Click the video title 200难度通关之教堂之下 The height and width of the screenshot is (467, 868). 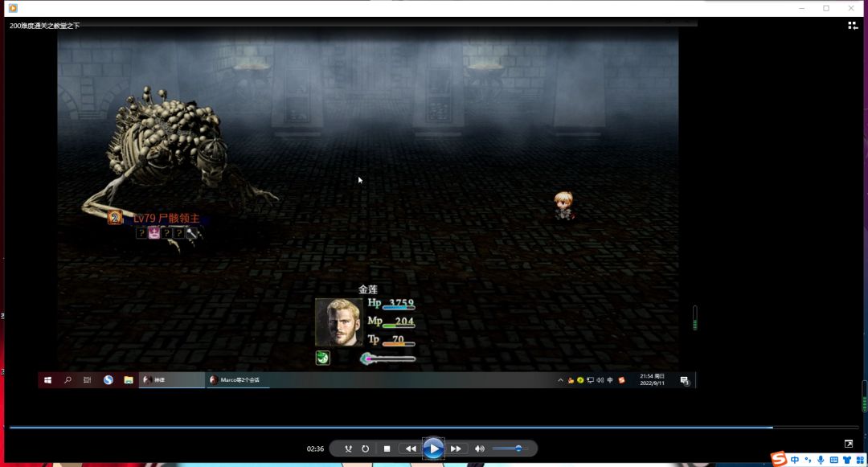click(45, 26)
